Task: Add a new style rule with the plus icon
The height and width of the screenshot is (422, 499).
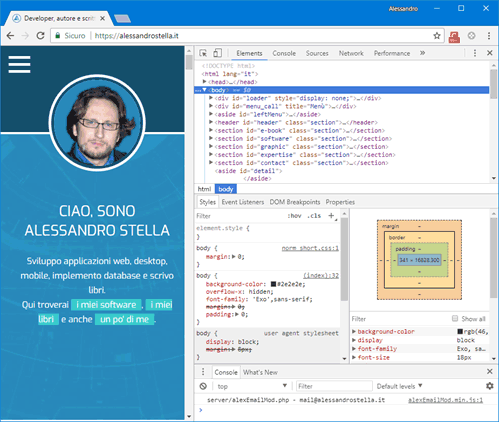Action: tap(331, 216)
